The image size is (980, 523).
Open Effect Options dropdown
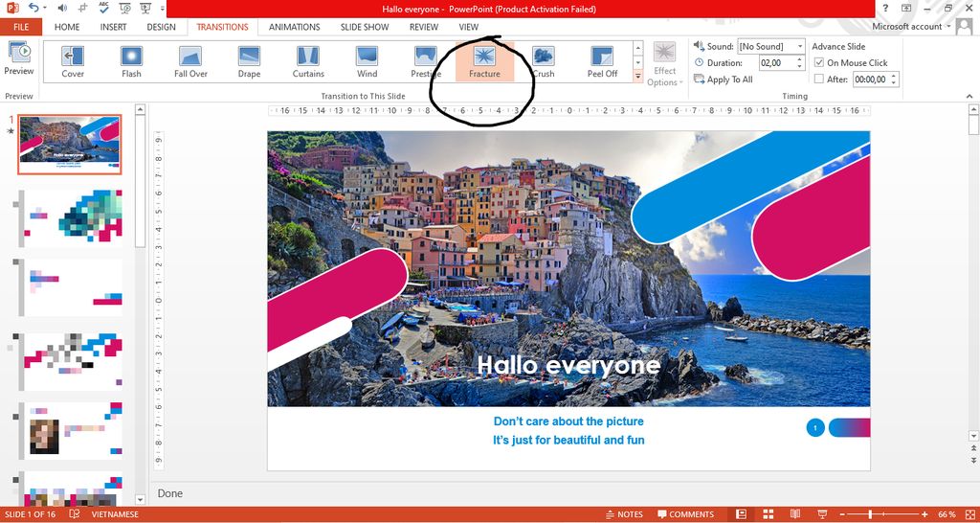[664, 64]
